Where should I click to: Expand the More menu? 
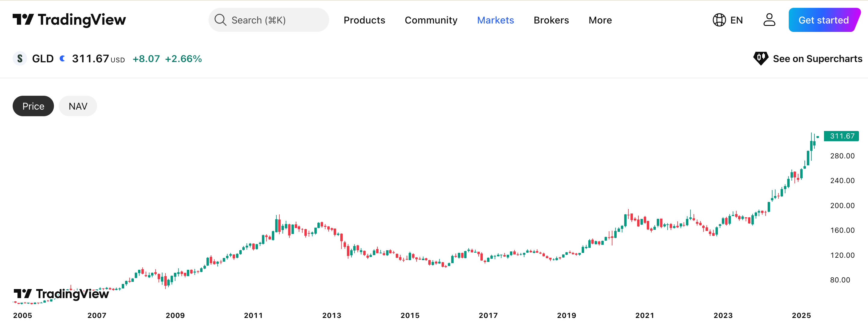coord(600,20)
